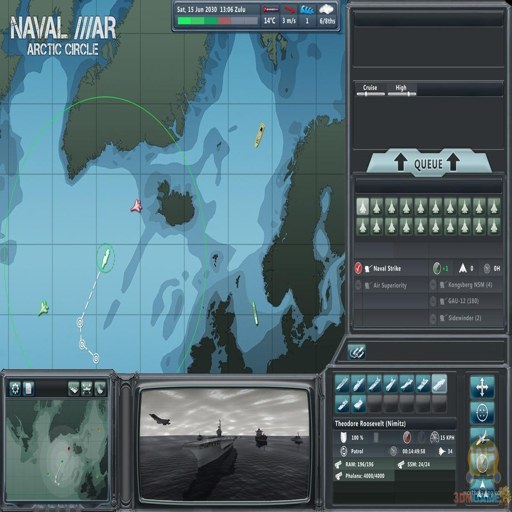Open the document log icon beside the gear
The width and height of the screenshot is (512, 512).
[x=29, y=388]
